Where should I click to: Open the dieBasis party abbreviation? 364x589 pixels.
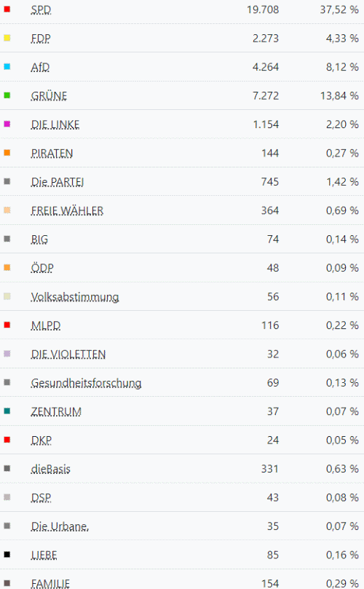point(51,469)
